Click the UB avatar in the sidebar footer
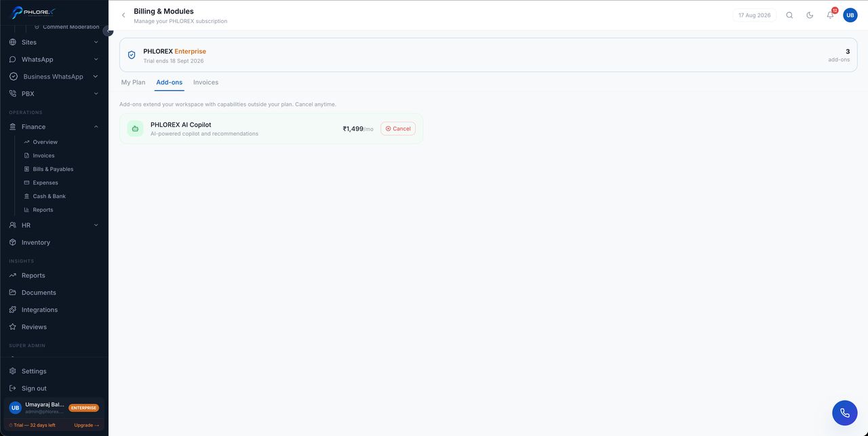The height and width of the screenshot is (436, 868). point(15,408)
